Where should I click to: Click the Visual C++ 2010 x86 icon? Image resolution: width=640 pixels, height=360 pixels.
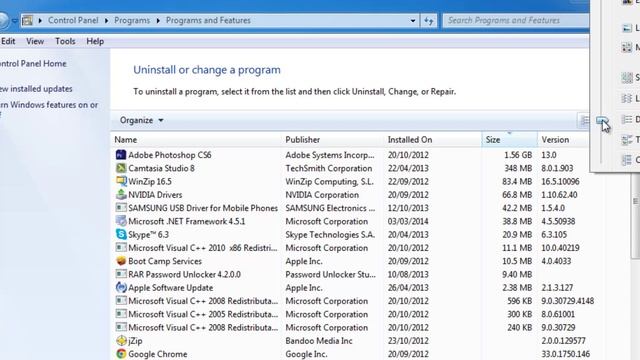121,248
